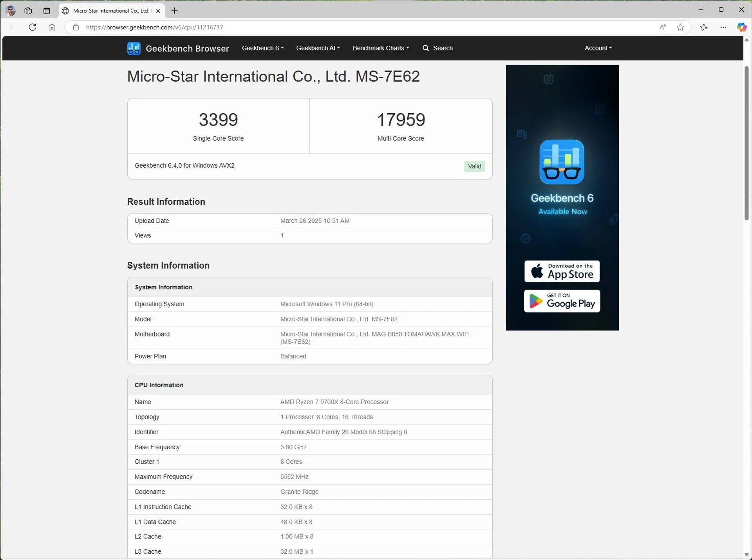752x560 pixels.
Task: Click the Valid status badge
Action: coord(474,166)
